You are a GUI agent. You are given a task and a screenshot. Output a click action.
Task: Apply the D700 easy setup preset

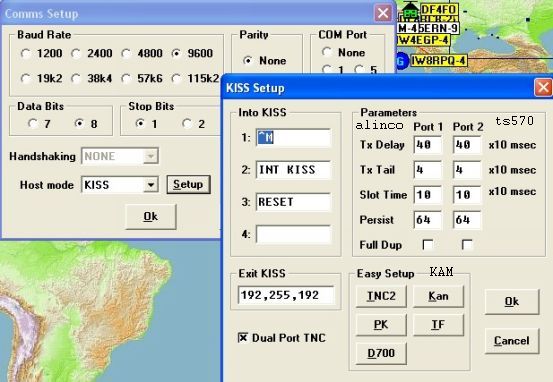tap(381, 353)
